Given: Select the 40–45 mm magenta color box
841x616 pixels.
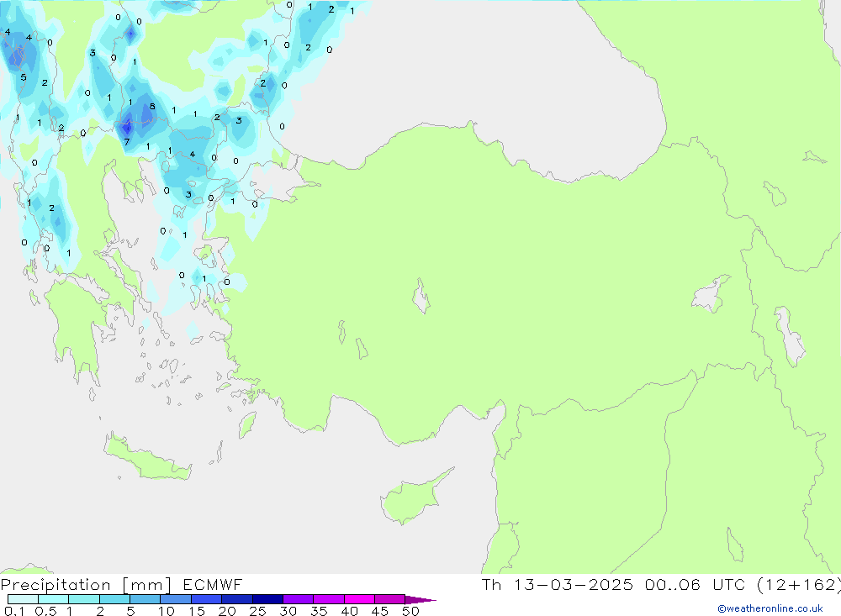Looking at the screenshot, I should point(359,599).
